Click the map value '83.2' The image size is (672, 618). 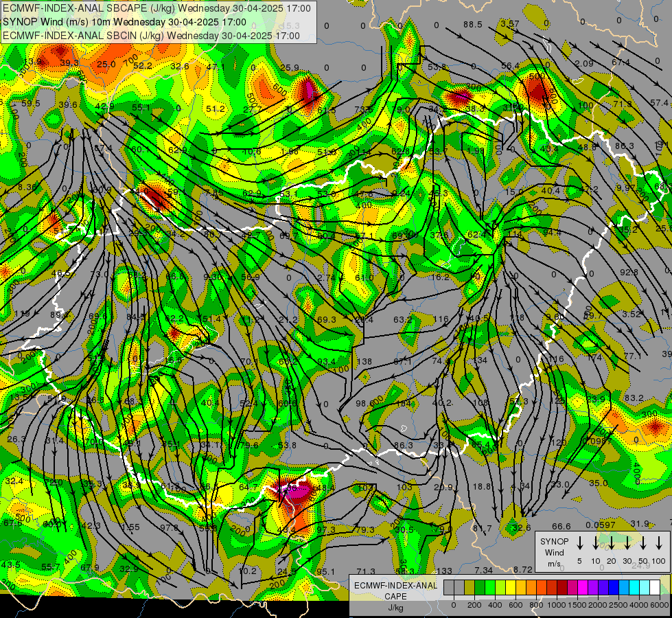[634, 398]
